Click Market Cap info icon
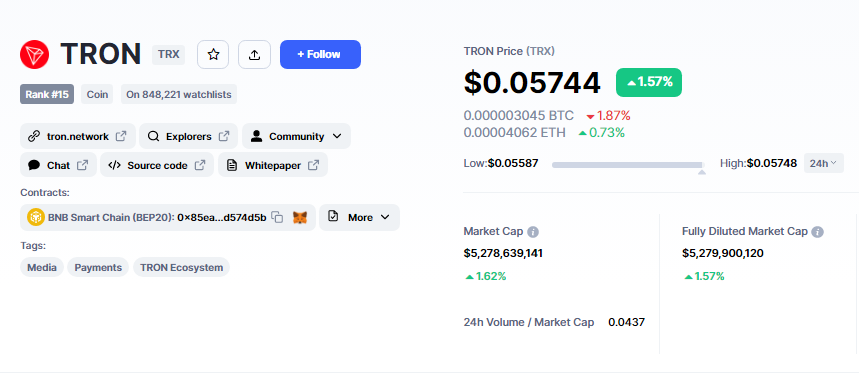 point(532,232)
